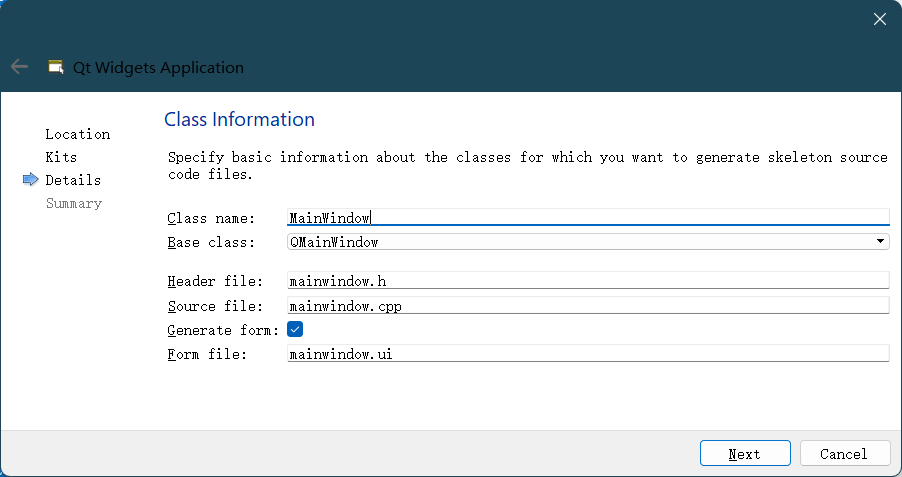This screenshot has width=902, height=477.
Task: Click the Form file field mainwindow.ui
Action: click(588, 353)
